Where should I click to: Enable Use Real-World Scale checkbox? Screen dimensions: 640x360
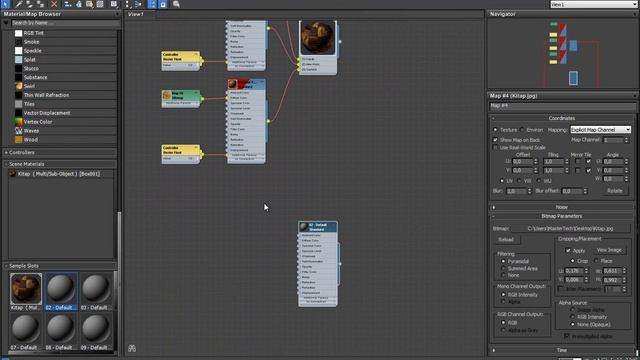[x=495, y=147]
